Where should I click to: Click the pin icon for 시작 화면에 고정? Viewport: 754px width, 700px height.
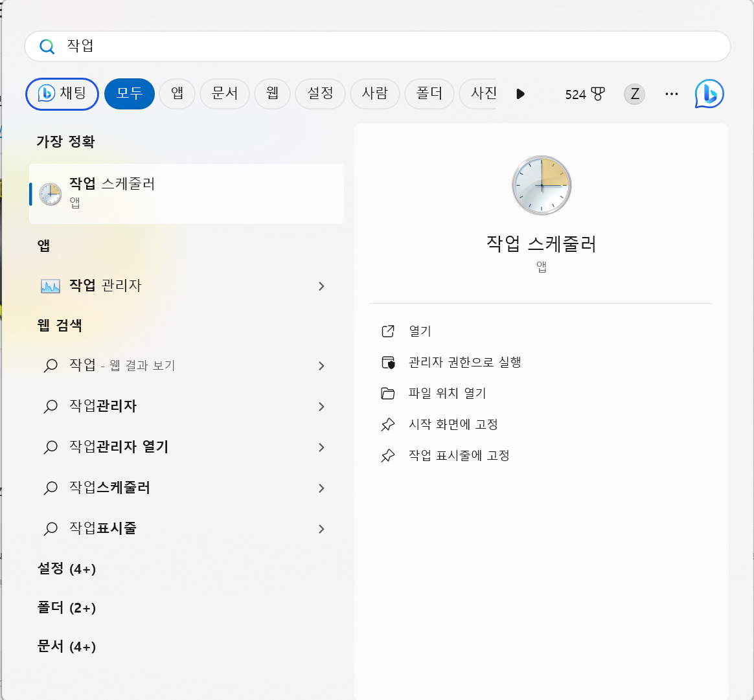(x=387, y=425)
